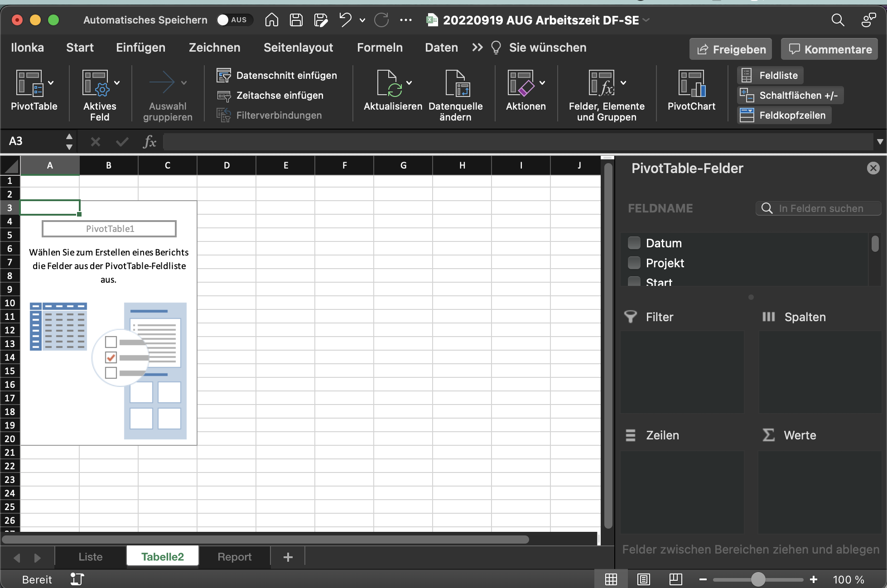Click Zeitachse einfügen icon

pos(224,96)
